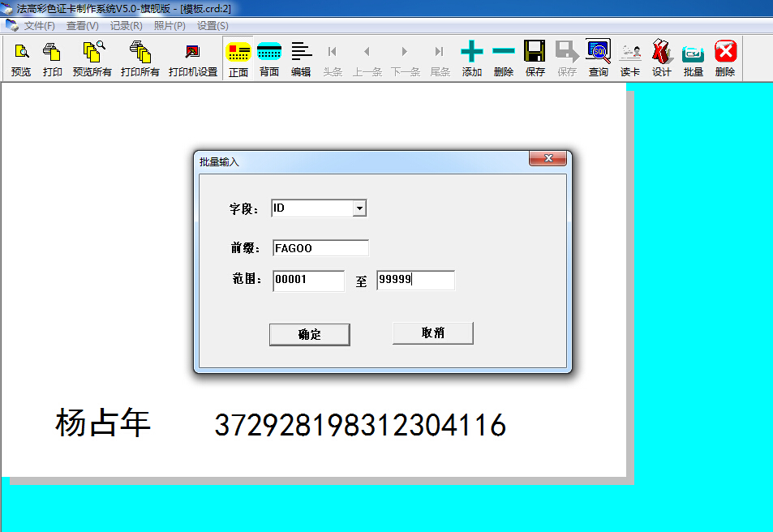
Task: Click the range start field 00001
Action: coord(308,281)
